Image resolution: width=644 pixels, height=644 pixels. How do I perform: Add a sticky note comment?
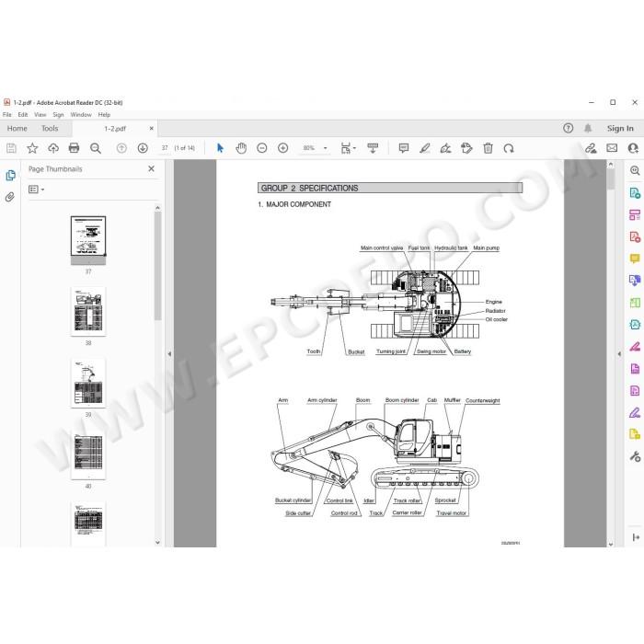click(x=404, y=148)
